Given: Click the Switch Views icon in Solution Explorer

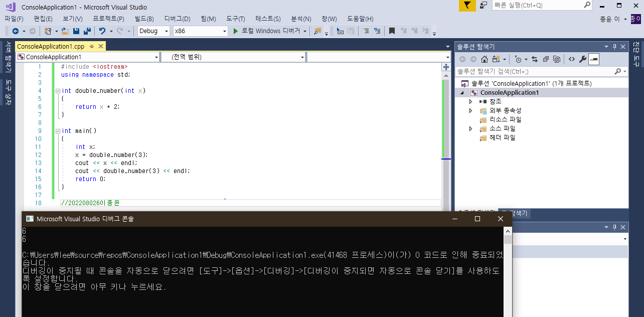Looking at the screenshot, I should point(496,59).
